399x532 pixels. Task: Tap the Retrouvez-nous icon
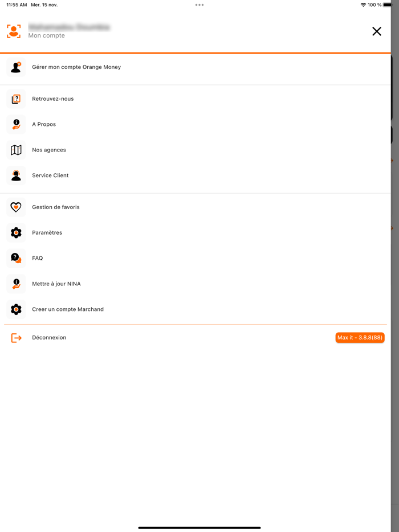click(16, 98)
